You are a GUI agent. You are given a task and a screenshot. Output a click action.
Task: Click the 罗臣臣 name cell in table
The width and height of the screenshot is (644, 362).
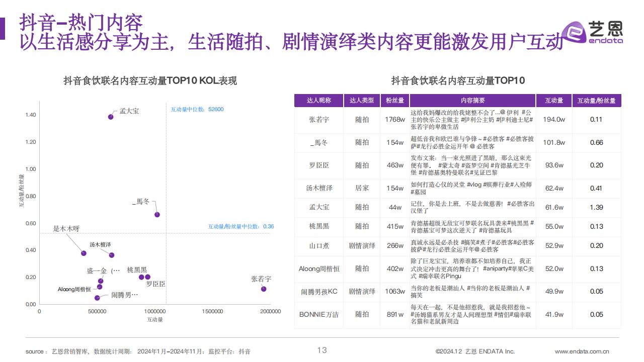319,165
